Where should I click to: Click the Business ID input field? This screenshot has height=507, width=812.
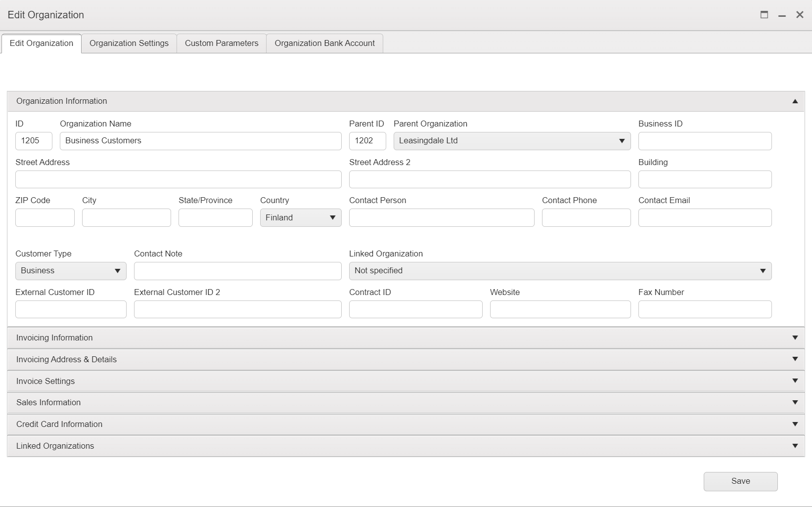pos(705,141)
